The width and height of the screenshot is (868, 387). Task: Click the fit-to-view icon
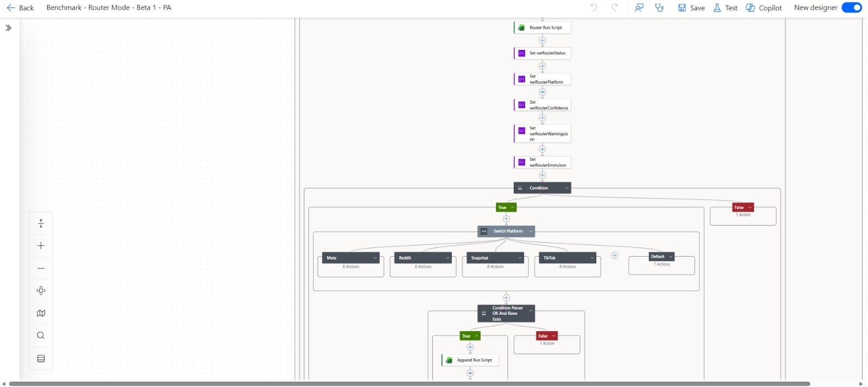click(41, 291)
